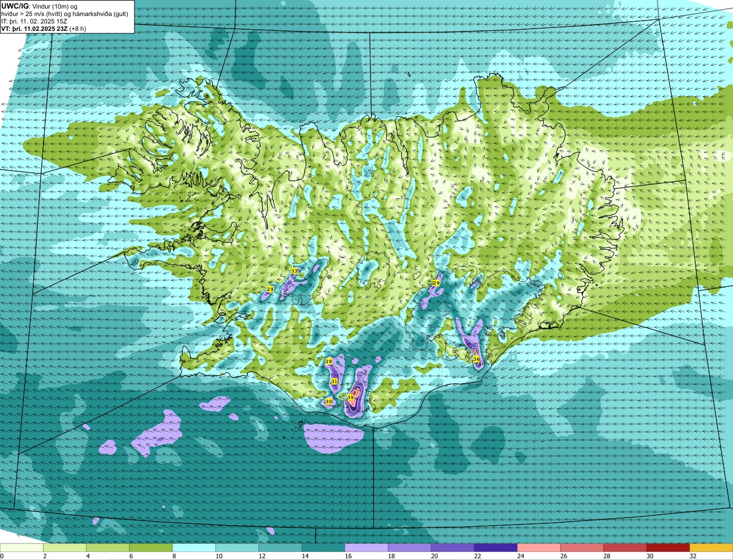Screen dimensions: 733x560
Task: Click the dark indigo swatch between 22 and 24
Action: [x=495, y=547]
